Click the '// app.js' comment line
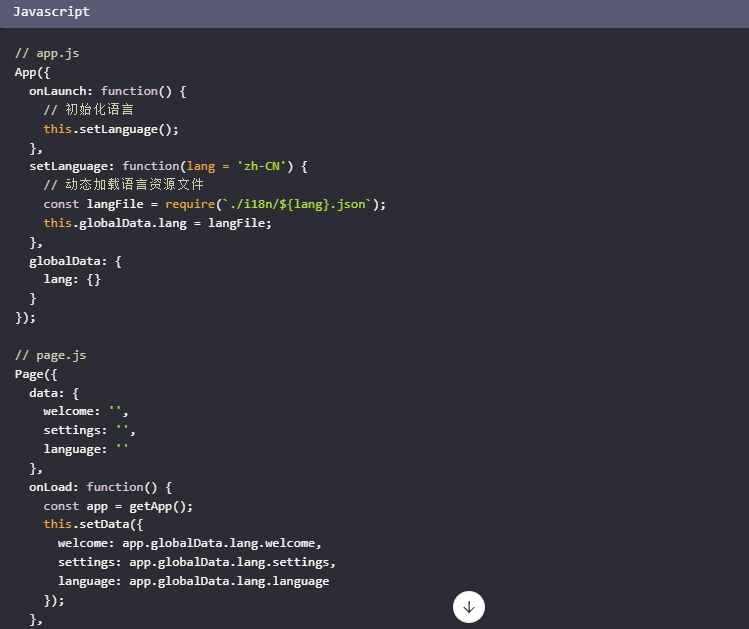The height and width of the screenshot is (629, 749). pyautogui.click(x=47, y=53)
